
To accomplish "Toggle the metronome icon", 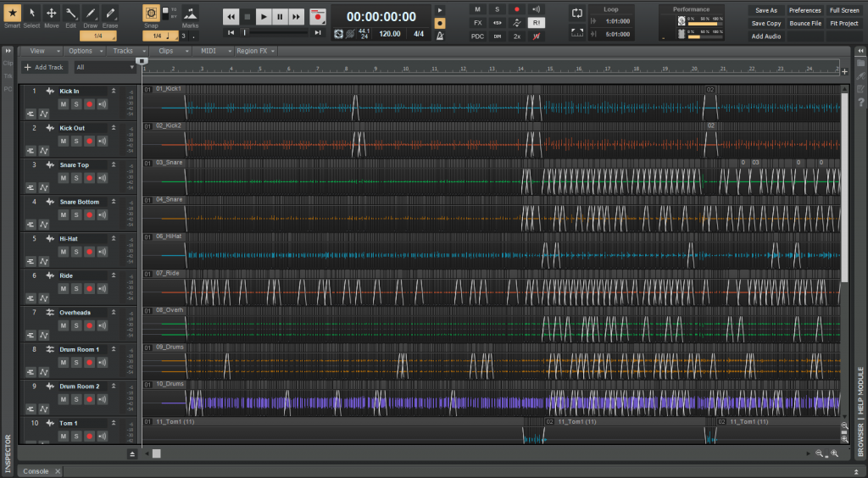I will tap(440, 36).
